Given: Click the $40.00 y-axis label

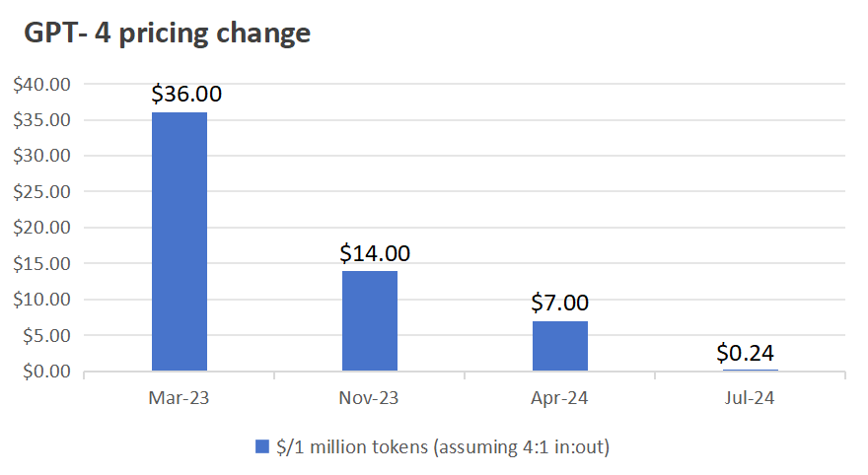Looking at the screenshot, I should point(42,85).
